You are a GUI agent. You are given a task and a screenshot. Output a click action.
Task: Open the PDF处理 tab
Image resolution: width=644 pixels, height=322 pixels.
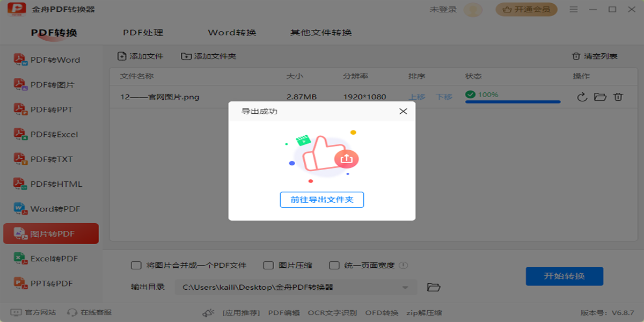[143, 33]
